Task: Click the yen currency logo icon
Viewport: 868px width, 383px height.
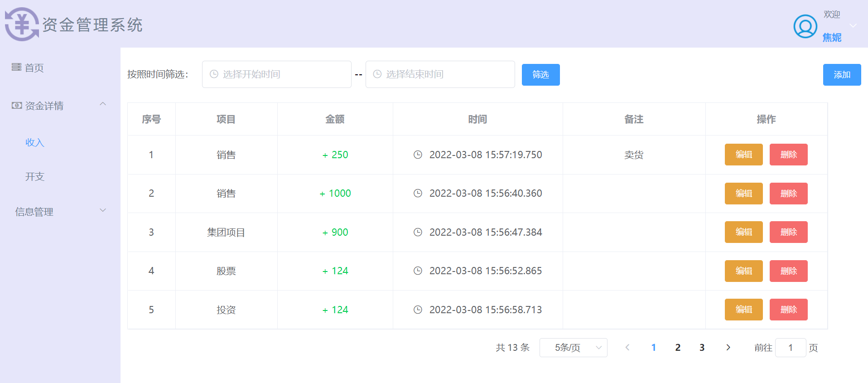Action: pos(22,24)
